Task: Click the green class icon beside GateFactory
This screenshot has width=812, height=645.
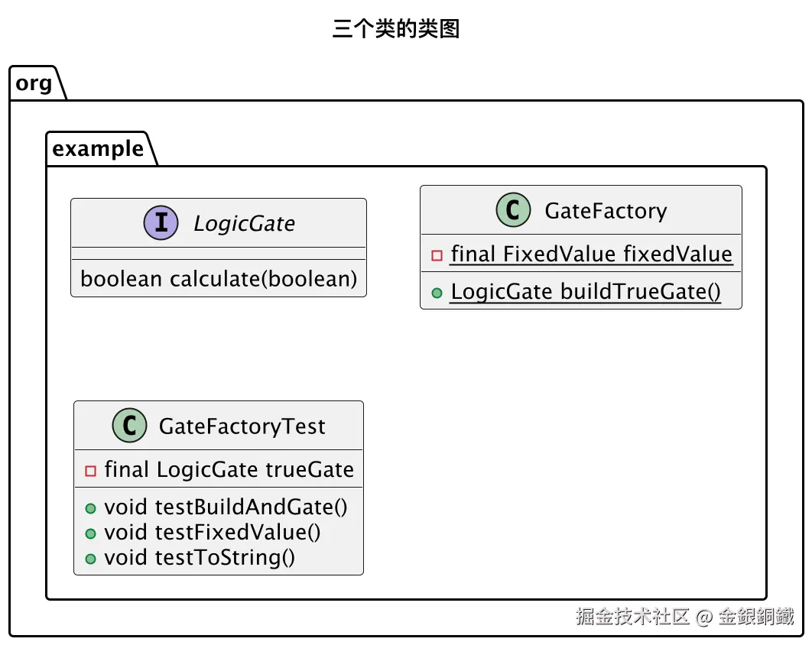Action: (x=513, y=209)
